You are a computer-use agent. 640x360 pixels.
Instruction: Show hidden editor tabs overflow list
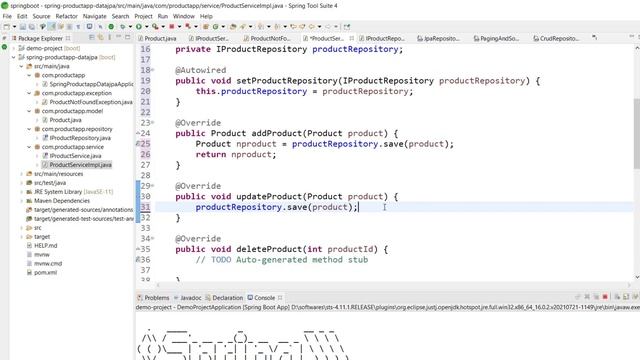click(595, 38)
